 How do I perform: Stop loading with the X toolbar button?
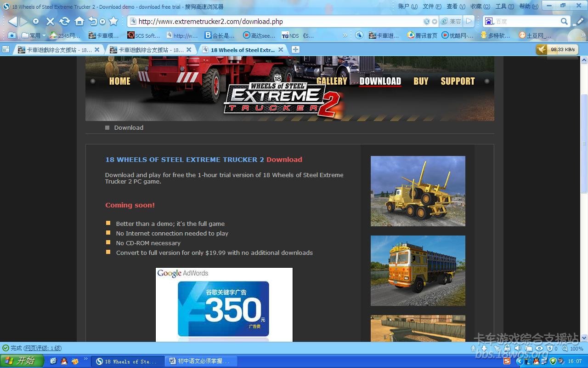point(51,22)
